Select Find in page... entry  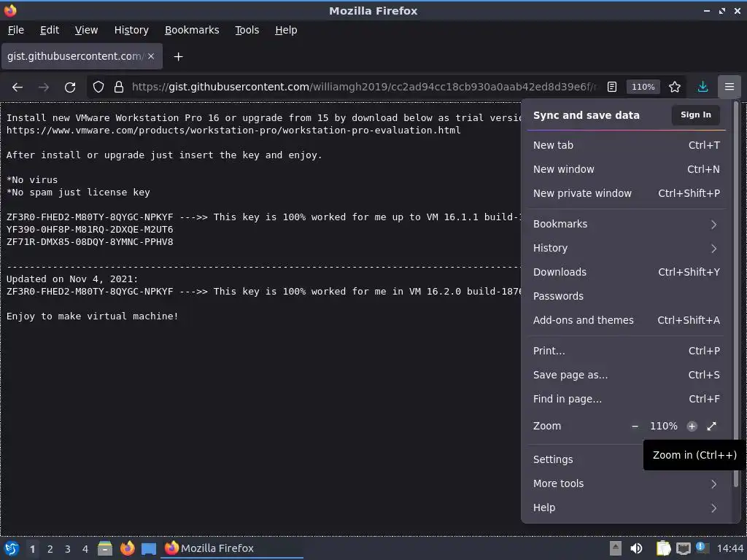(x=626, y=399)
